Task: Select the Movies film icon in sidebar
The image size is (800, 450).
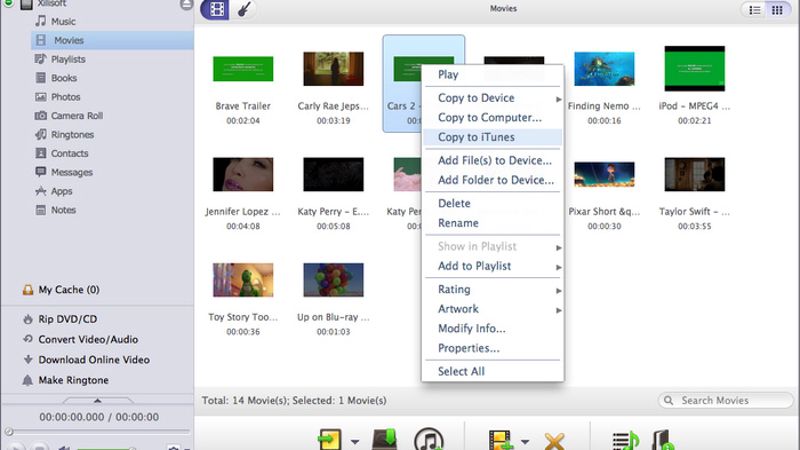Action: pyautogui.click(x=41, y=40)
